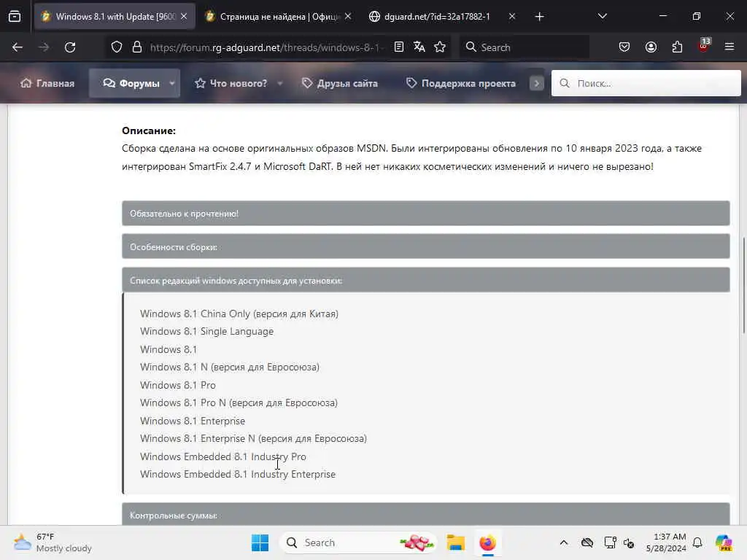747x560 pixels.
Task: Reload the current page
Action: [x=70, y=47]
